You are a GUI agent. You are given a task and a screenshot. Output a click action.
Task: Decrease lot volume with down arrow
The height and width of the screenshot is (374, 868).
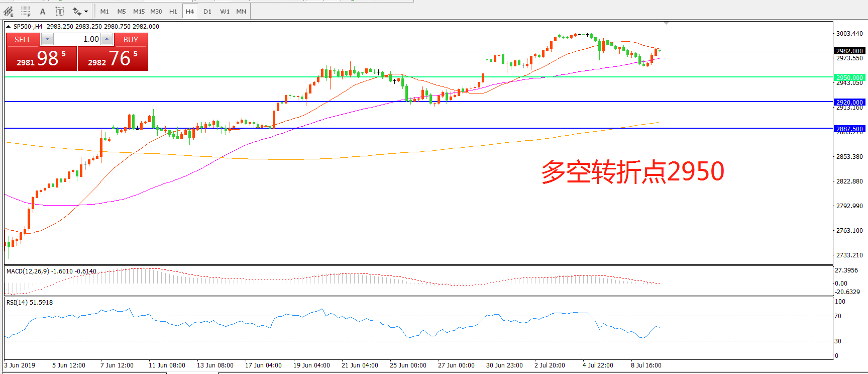[47, 39]
